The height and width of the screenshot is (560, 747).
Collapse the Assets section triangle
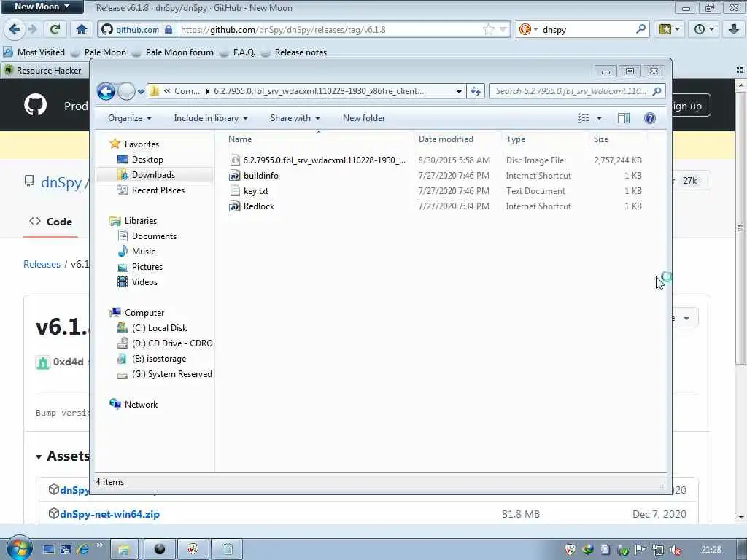(39, 457)
